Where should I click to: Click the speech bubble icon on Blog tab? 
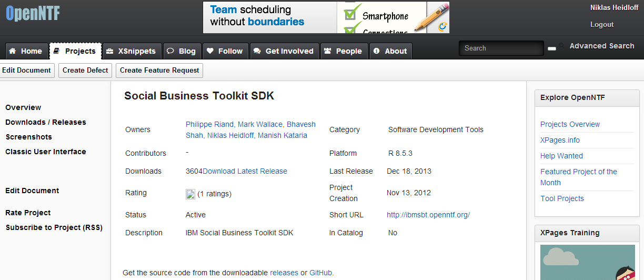point(170,51)
